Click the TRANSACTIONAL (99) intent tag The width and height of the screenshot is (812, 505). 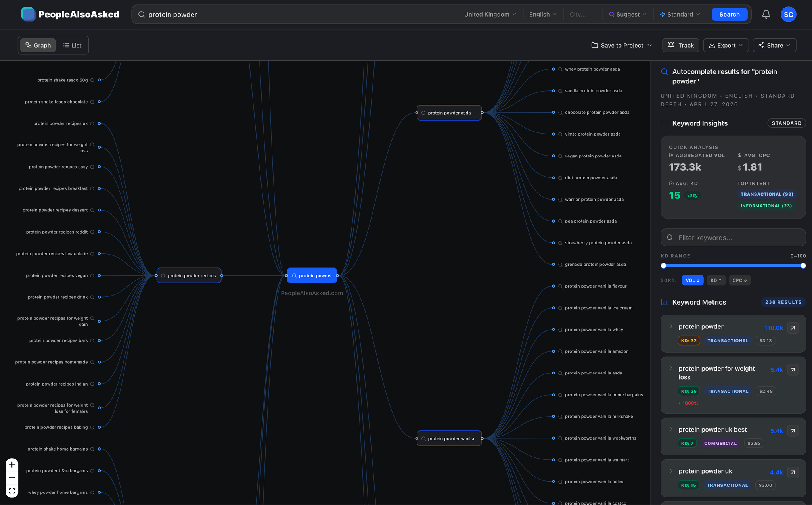(767, 194)
